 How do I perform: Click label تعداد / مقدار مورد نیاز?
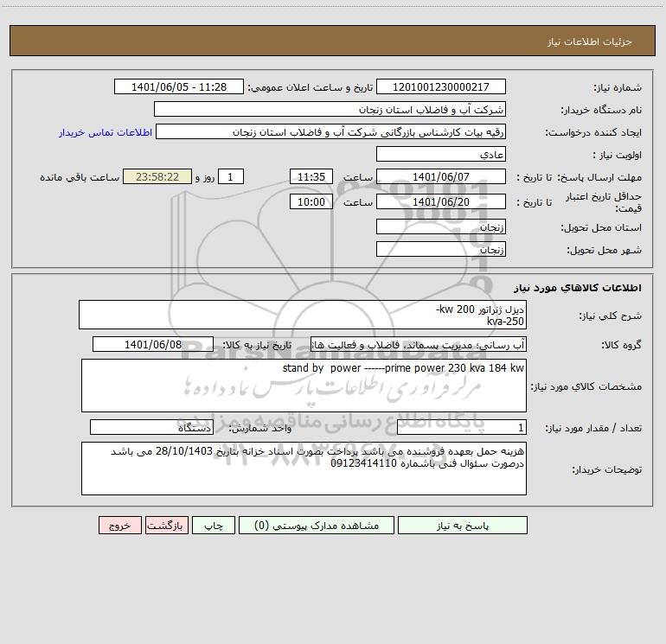[593, 428]
